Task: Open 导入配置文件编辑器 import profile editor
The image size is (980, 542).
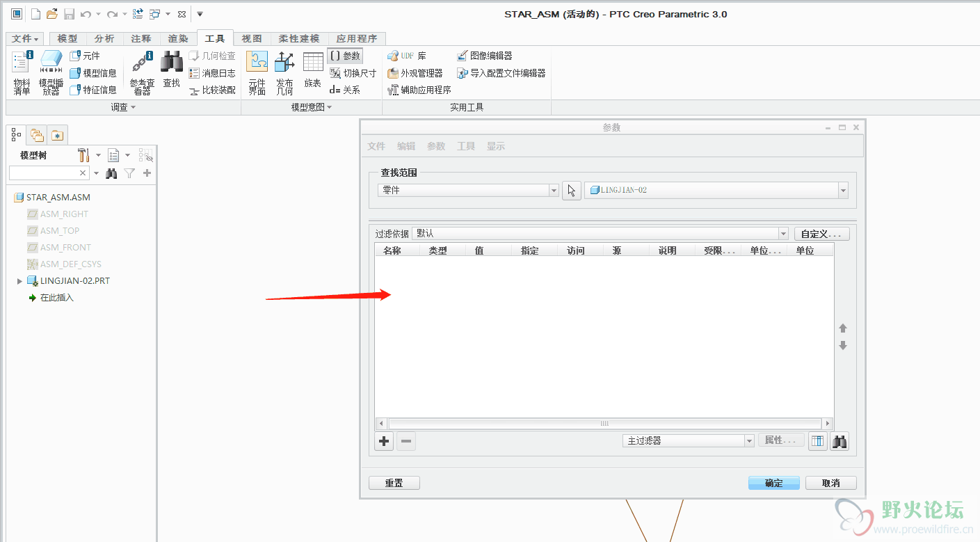Action: [x=501, y=73]
